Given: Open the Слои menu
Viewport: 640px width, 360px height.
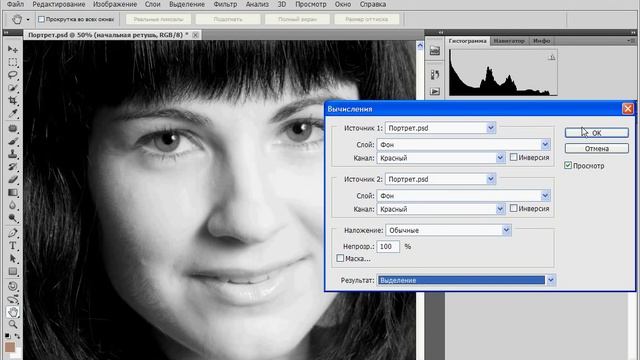Looking at the screenshot, I should [152, 4].
